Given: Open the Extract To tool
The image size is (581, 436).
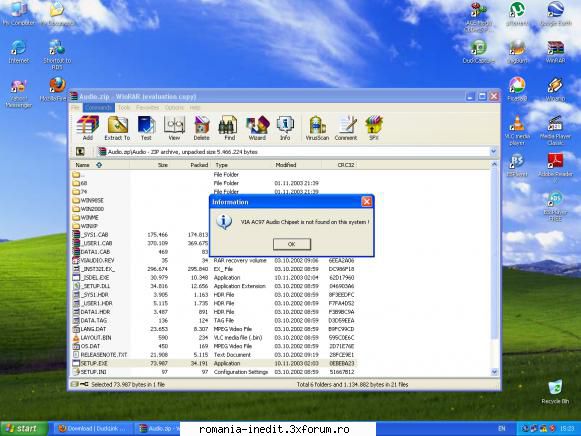Looking at the screenshot, I should tap(117, 128).
